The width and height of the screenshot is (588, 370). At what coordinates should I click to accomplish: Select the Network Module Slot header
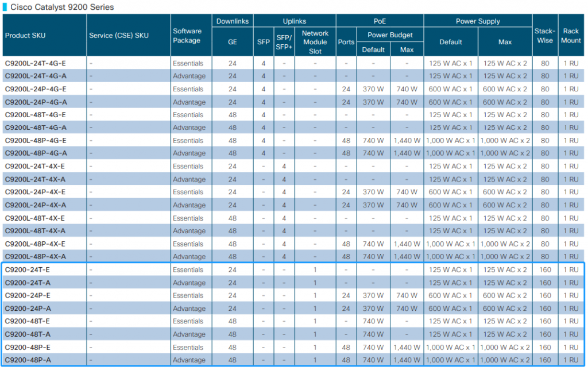coord(315,41)
